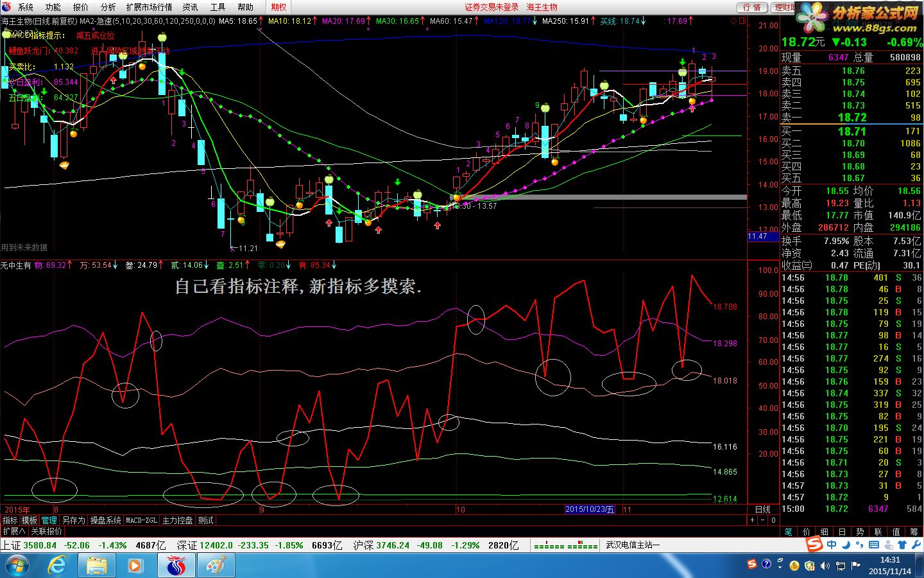
Task: Expand hidden tray icons arrow
Action: click(x=780, y=566)
